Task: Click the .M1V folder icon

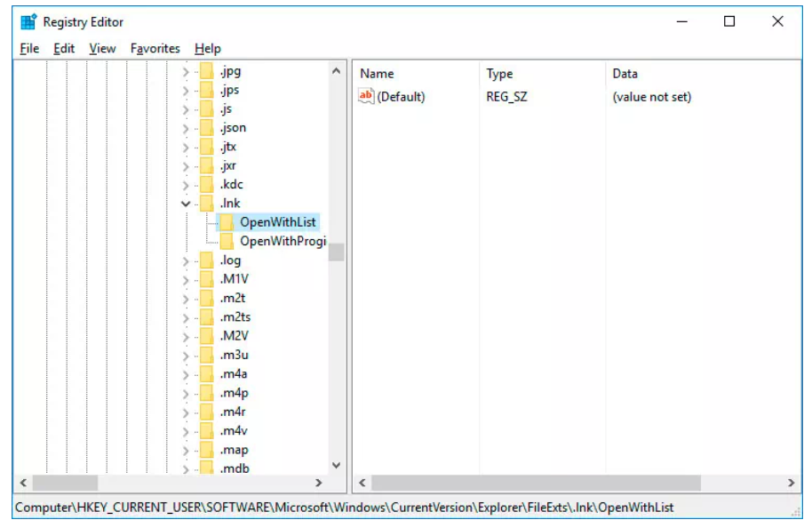Action: coord(207,279)
